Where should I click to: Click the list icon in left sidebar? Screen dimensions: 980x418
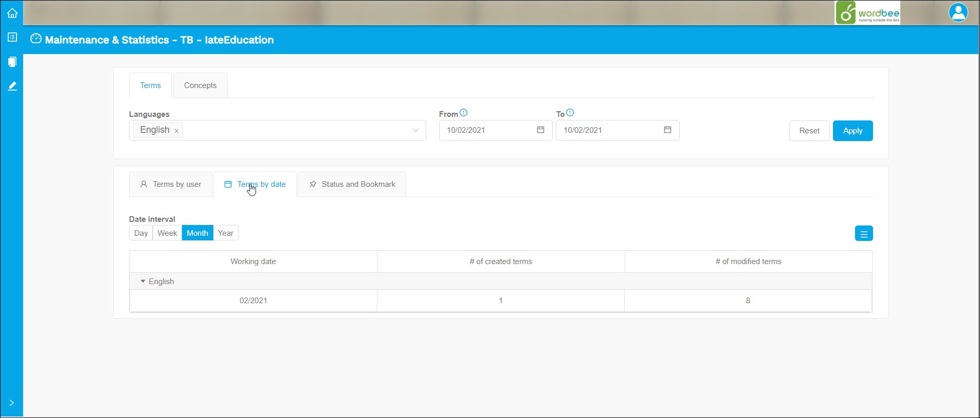[12, 37]
